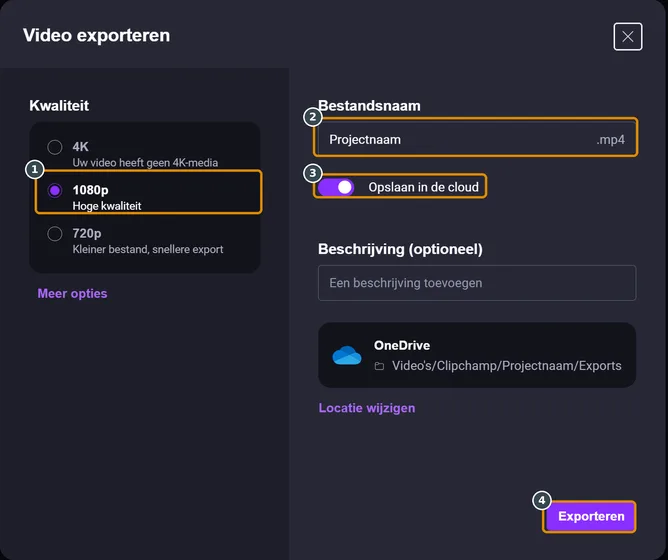
Task: Click the Exporteren button
Action: 591,517
